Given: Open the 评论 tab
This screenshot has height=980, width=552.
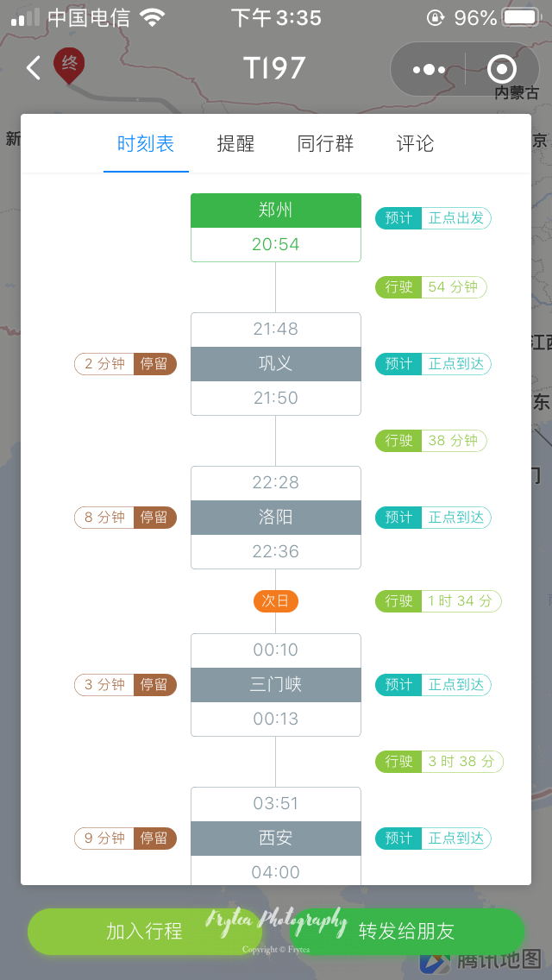Looking at the screenshot, I should tap(415, 144).
